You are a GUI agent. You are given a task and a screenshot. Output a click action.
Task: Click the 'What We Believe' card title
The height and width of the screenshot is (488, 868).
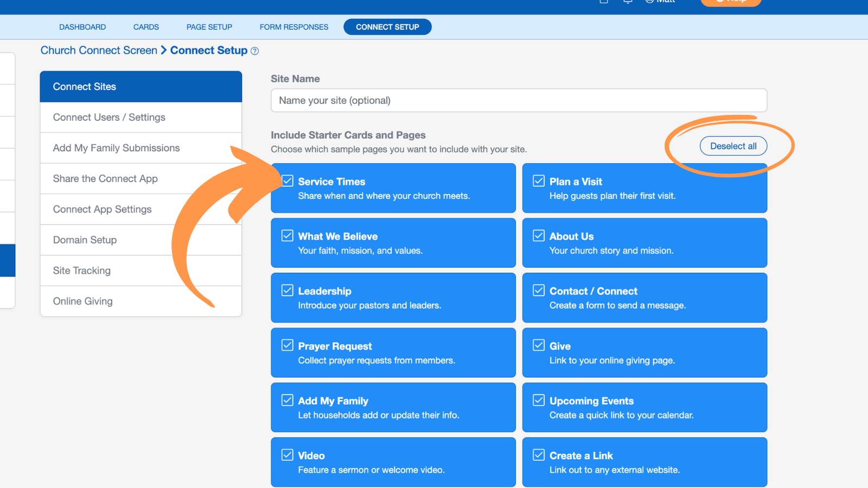[337, 236]
